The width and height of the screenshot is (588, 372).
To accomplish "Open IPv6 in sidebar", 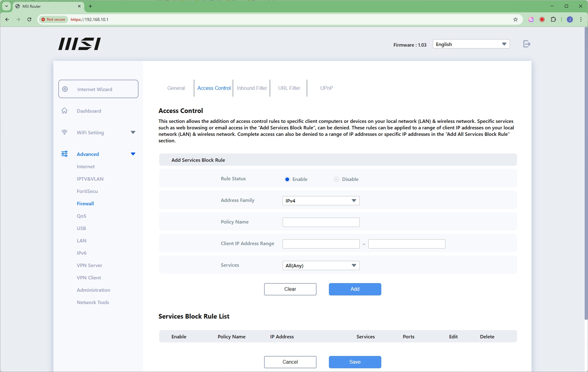I will tap(82, 253).
